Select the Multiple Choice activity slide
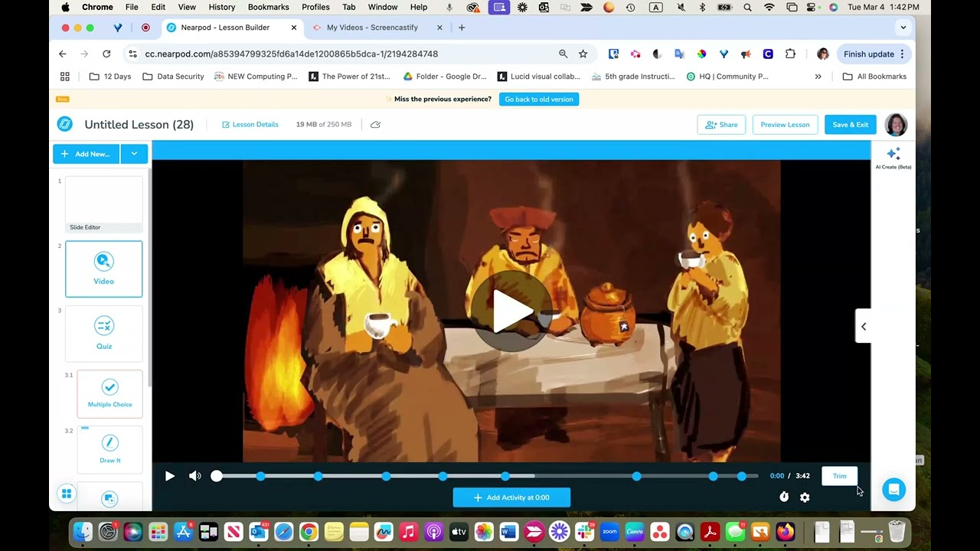This screenshot has width=980, height=551. point(109,394)
